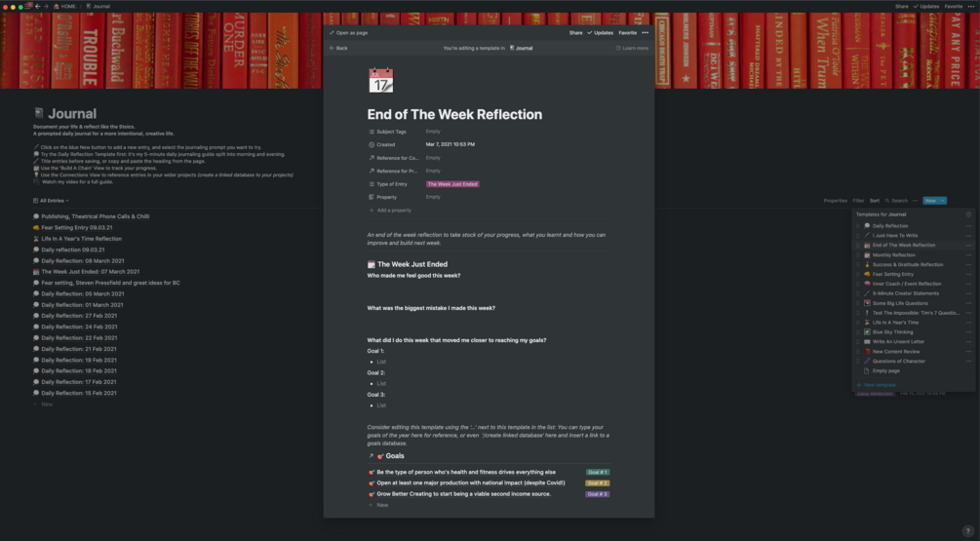The image size is (980, 541).
Task: Expand the New button dropdown arrow
Action: click(x=942, y=201)
